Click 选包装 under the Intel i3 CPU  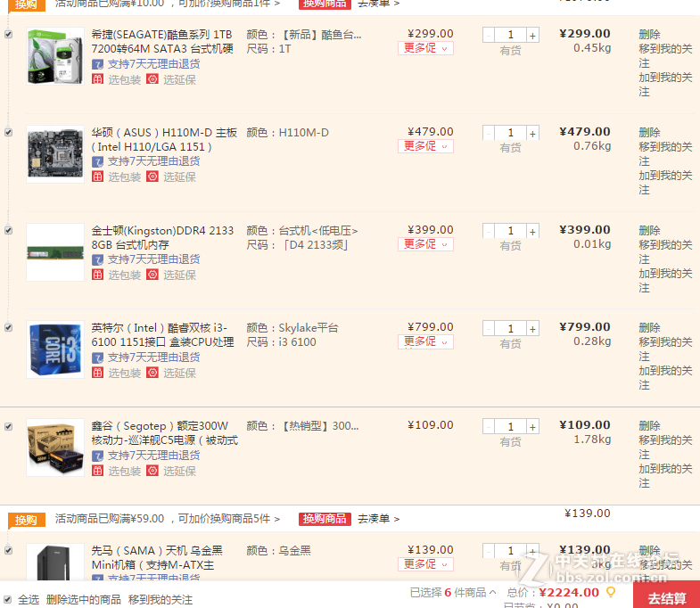tap(125, 374)
